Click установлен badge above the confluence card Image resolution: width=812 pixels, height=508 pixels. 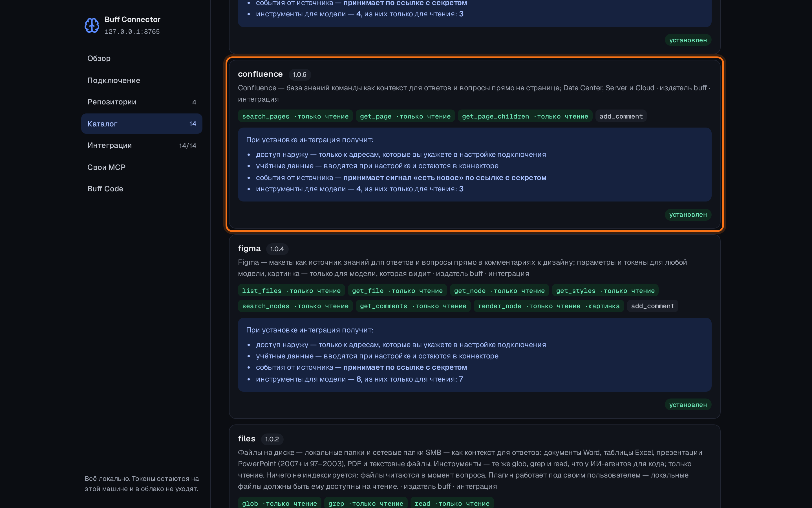tap(688, 40)
